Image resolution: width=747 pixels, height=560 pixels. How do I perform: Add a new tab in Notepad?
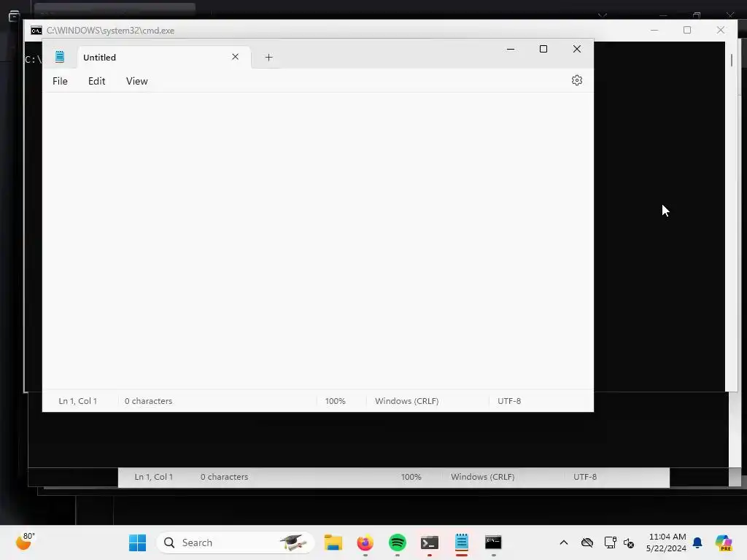pyautogui.click(x=268, y=57)
